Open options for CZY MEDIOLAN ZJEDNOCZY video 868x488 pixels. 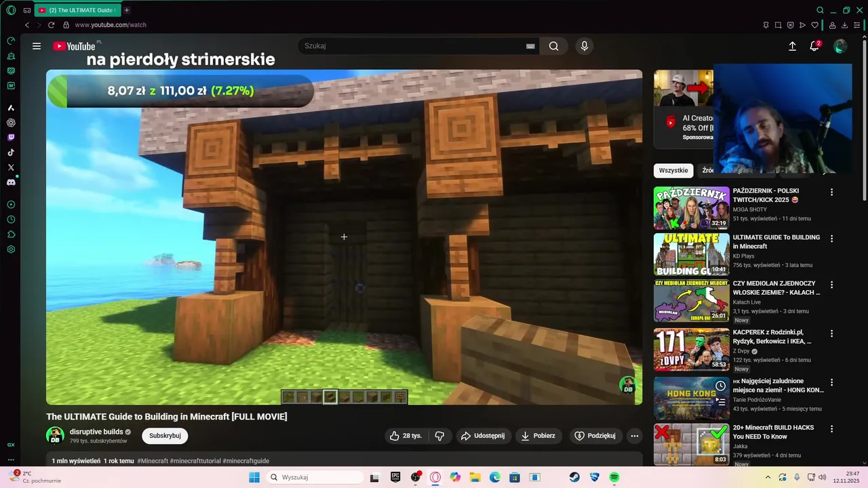click(831, 285)
